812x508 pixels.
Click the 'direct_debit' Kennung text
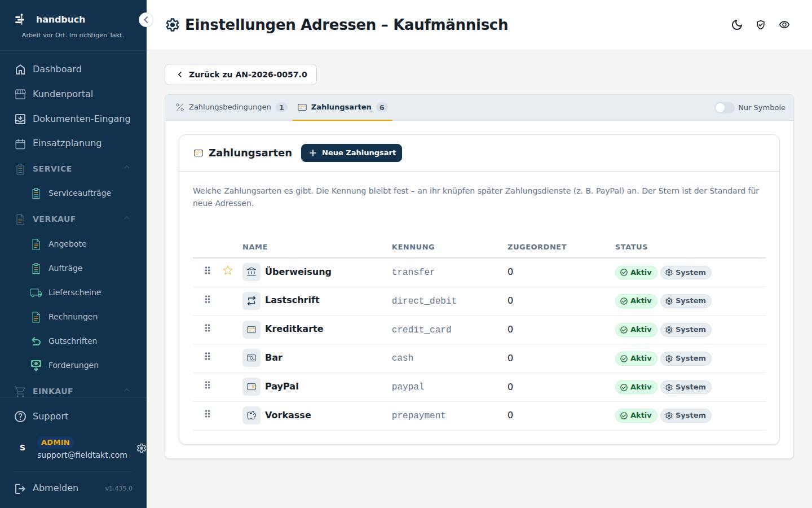pos(424,301)
